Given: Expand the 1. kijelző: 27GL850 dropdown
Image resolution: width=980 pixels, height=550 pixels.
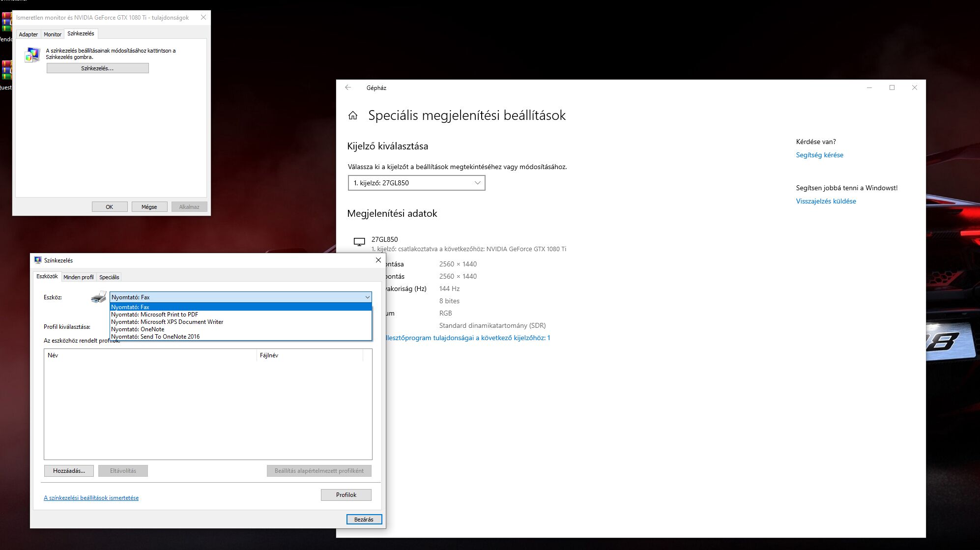Looking at the screenshot, I should (416, 183).
